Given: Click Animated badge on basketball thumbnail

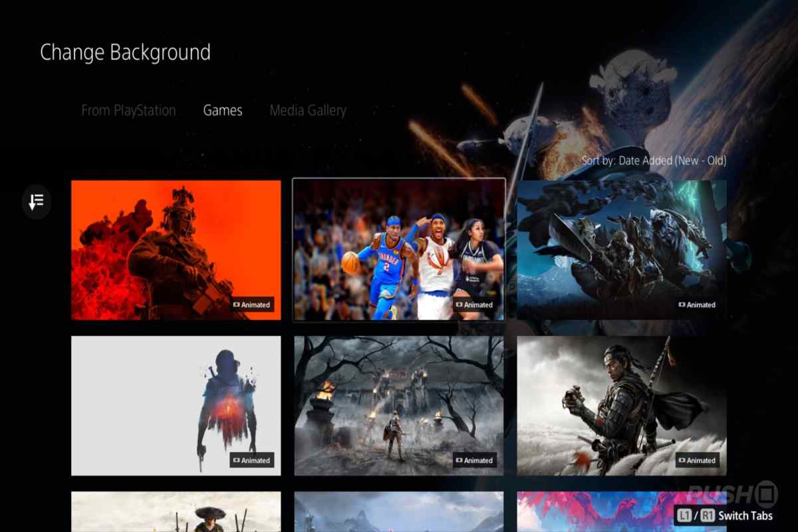Looking at the screenshot, I should click(475, 305).
